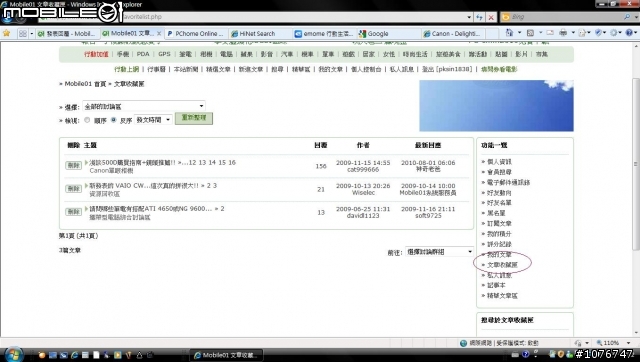The width and height of the screenshot is (640, 362).
Task: Click the search magnifier icon
Action: click(x=627, y=17)
